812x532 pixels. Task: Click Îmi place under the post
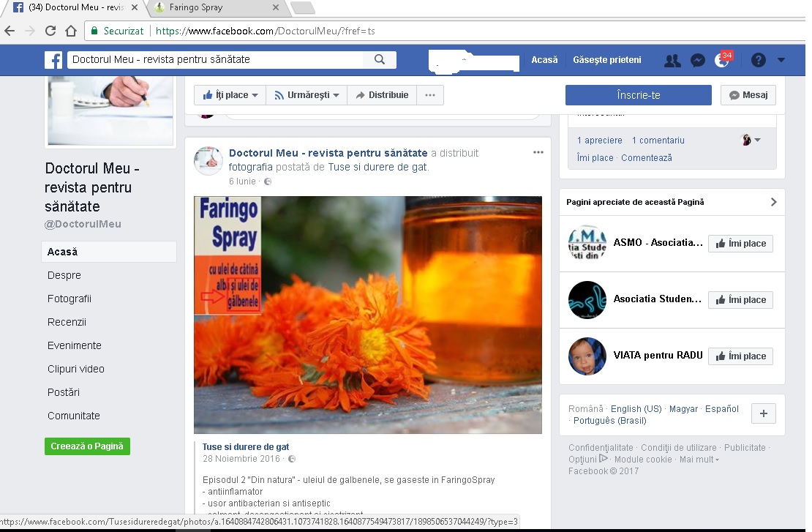point(595,158)
